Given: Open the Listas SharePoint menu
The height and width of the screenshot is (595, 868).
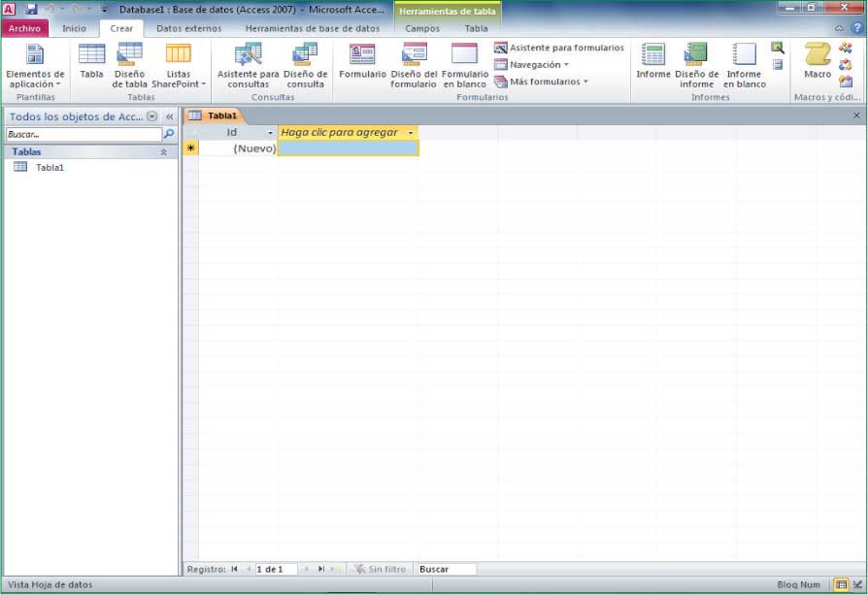Looking at the screenshot, I should tap(179, 66).
